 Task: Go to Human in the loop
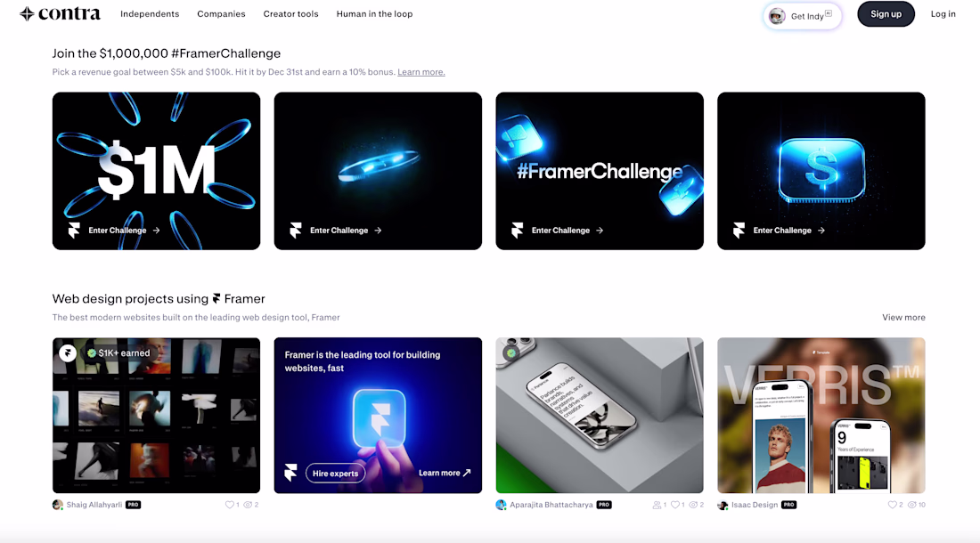(x=374, y=13)
